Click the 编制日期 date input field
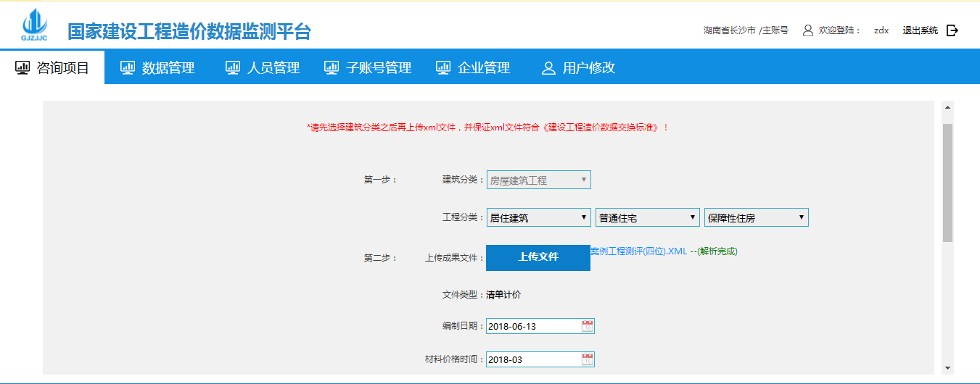980x384 pixels. pyautogui.click(x=533, y=326)
